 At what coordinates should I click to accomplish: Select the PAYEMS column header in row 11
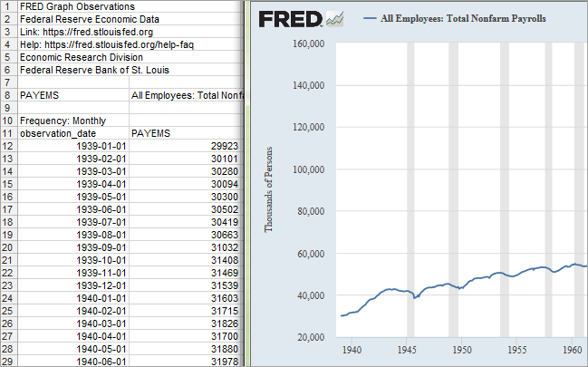[x=187, y=133]
